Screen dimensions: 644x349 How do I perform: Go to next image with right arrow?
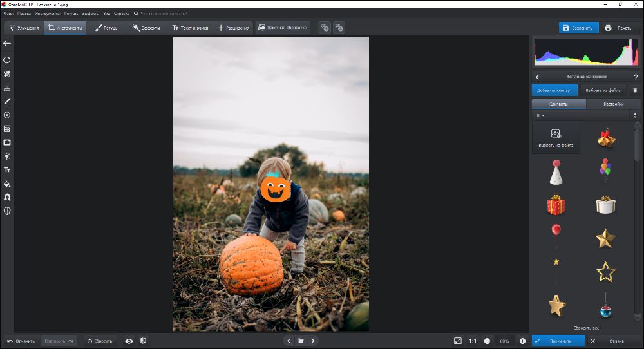[313, 341]
